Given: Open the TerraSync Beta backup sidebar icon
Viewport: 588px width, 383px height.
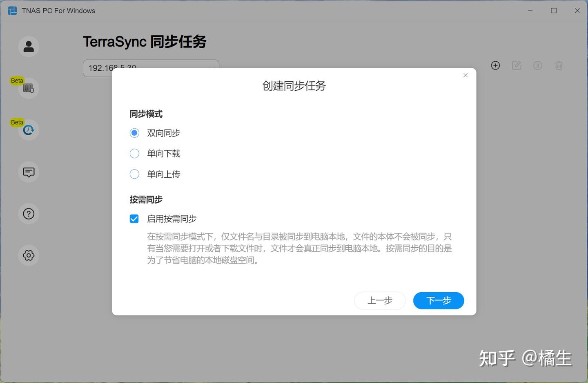Looking at the screenshot, I should point(28,130).
